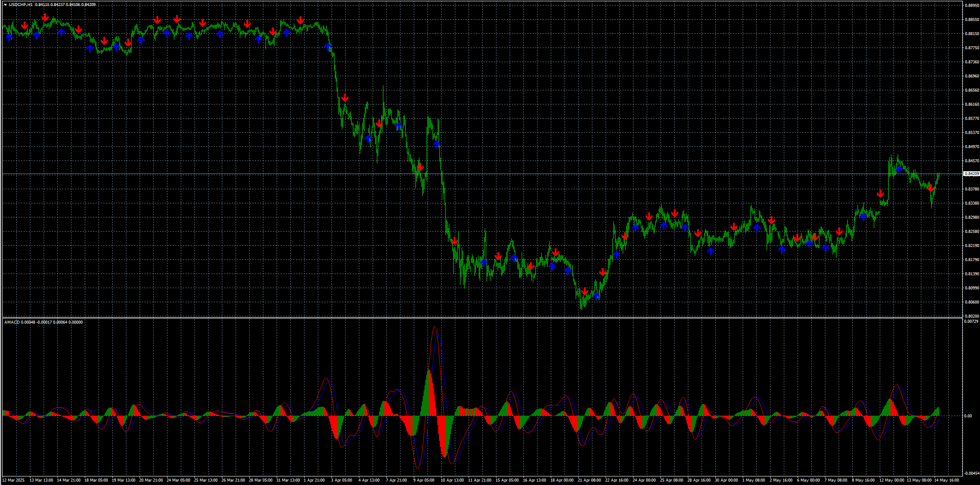Viewport: 980px width, 485px height.
Task: Click the 6 May 00:00 time label
Action: [x=808, y=480]
